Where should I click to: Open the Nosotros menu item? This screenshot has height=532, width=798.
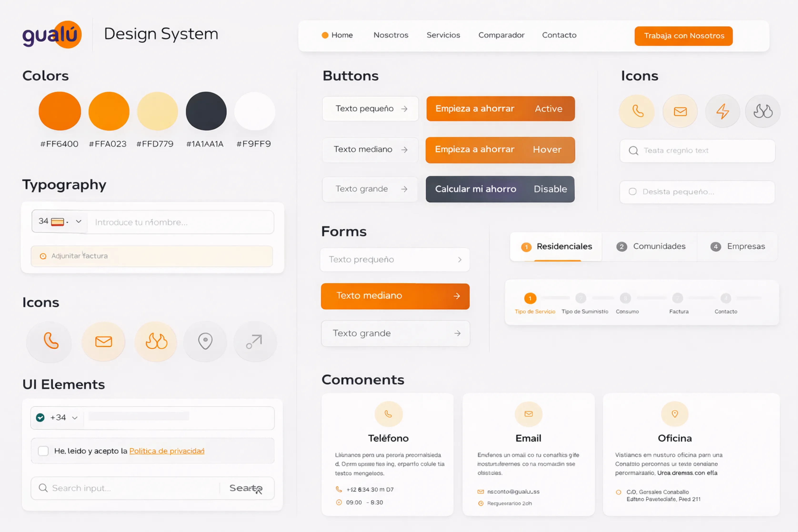pos(391,35)
